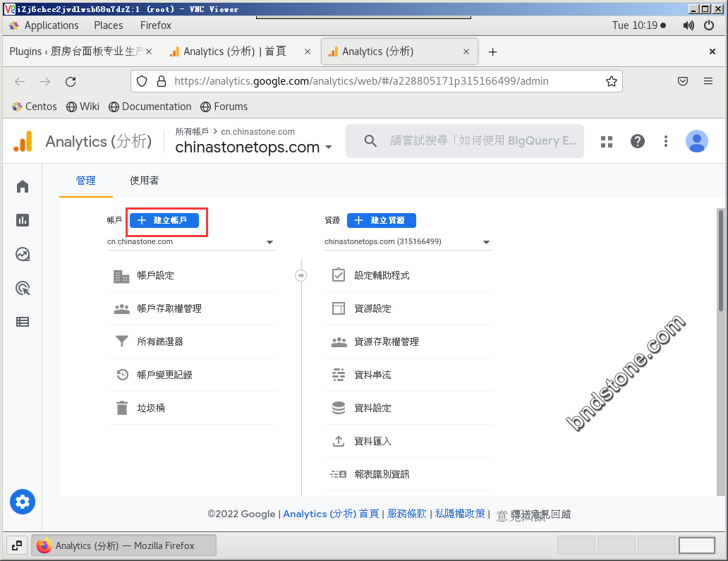Open the three-dot more options menu
Image resolution: width=728 pixels, height=561 pixels.
666,141
